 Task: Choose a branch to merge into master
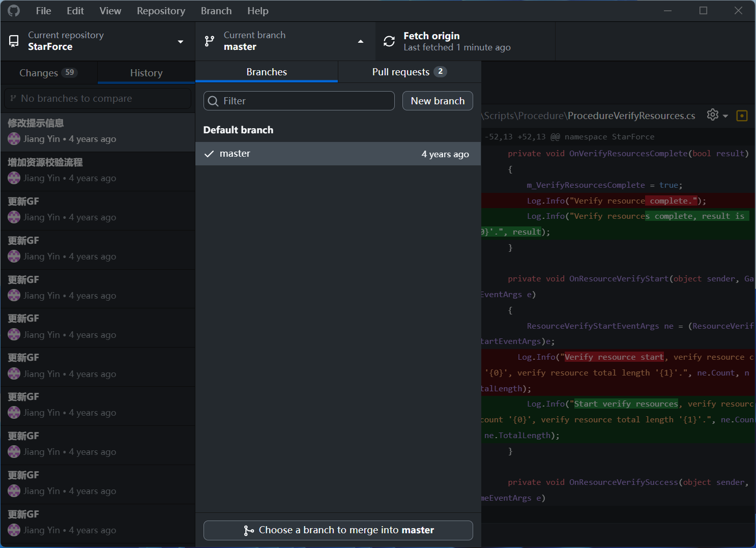tap(338, 530)
